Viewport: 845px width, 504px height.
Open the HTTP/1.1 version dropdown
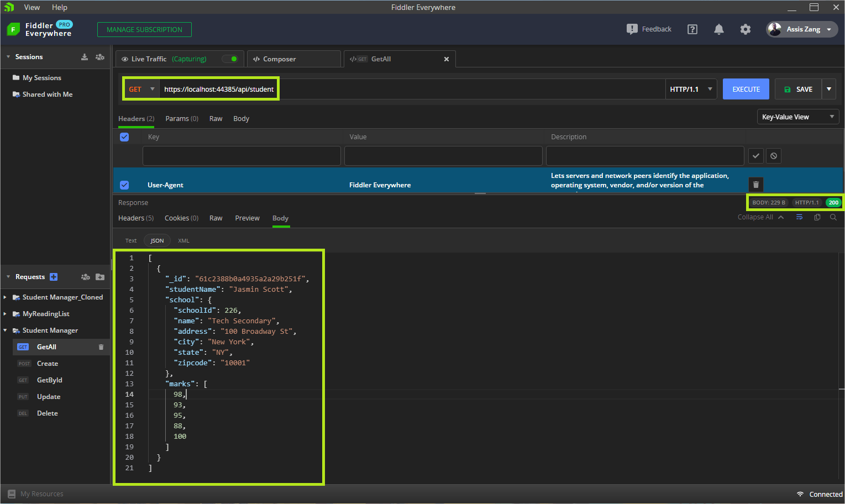pos(691,89)
